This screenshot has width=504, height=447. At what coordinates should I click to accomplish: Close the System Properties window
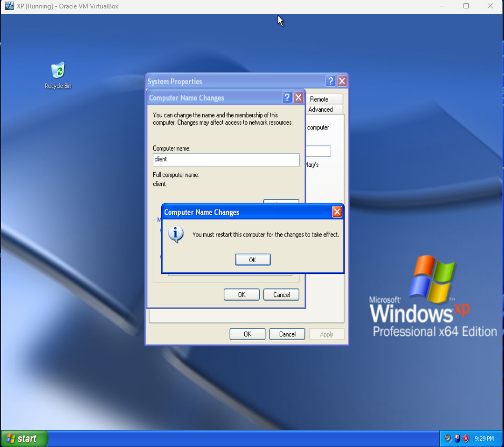[342, 81]
